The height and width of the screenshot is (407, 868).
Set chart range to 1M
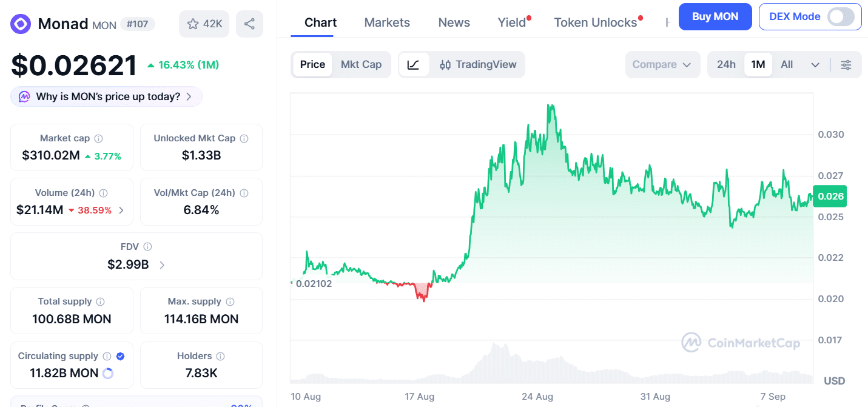tap(758, 64)
